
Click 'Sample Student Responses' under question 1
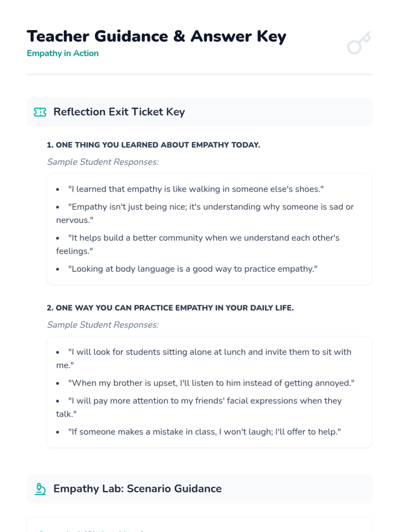pyautogui.click(x=103, y=162)
